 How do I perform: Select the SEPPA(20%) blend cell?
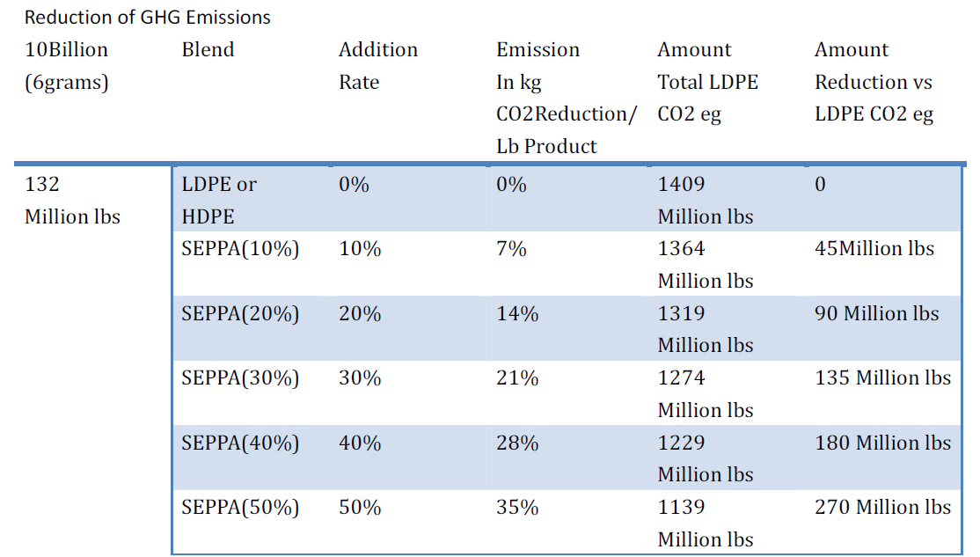coord(240,313)
